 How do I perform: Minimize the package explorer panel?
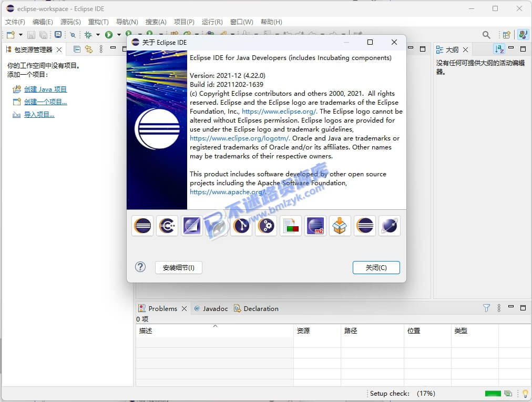click(114, 48)
